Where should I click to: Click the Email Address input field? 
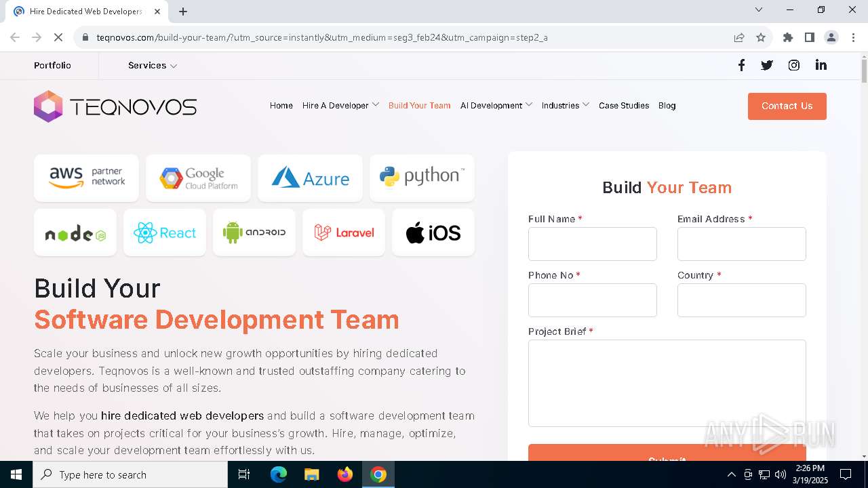point(742,244)
